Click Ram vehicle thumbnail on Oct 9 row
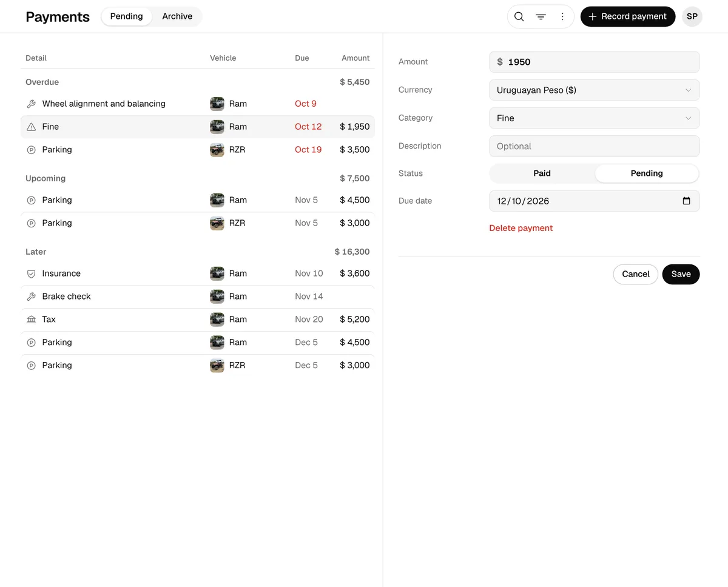 click(x=217, y=104)
